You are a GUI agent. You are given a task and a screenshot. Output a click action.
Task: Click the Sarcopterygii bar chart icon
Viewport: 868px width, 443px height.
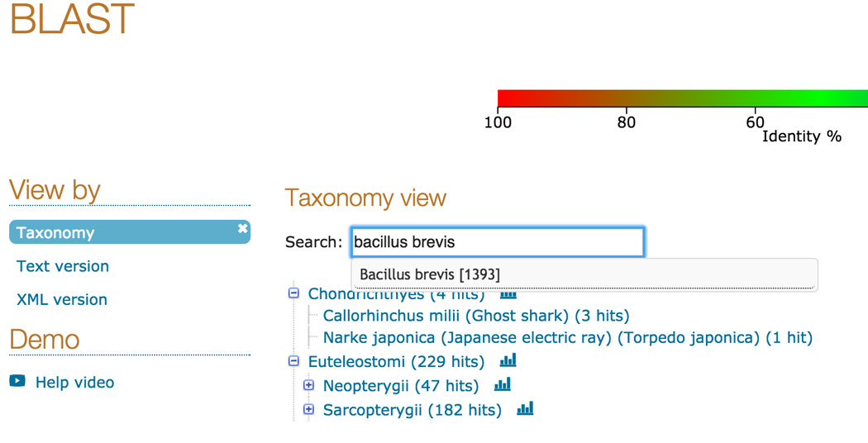point(525,408)
